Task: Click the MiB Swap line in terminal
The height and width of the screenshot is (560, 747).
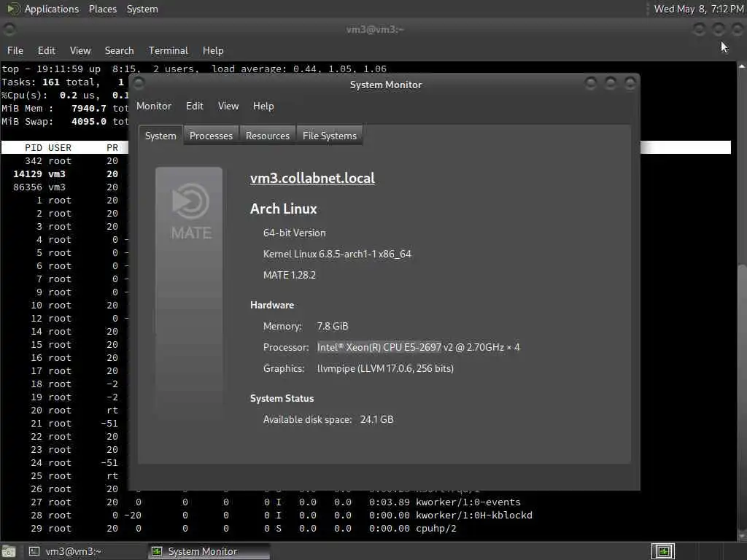Action: pyautogui.click(x=65, y=122)
